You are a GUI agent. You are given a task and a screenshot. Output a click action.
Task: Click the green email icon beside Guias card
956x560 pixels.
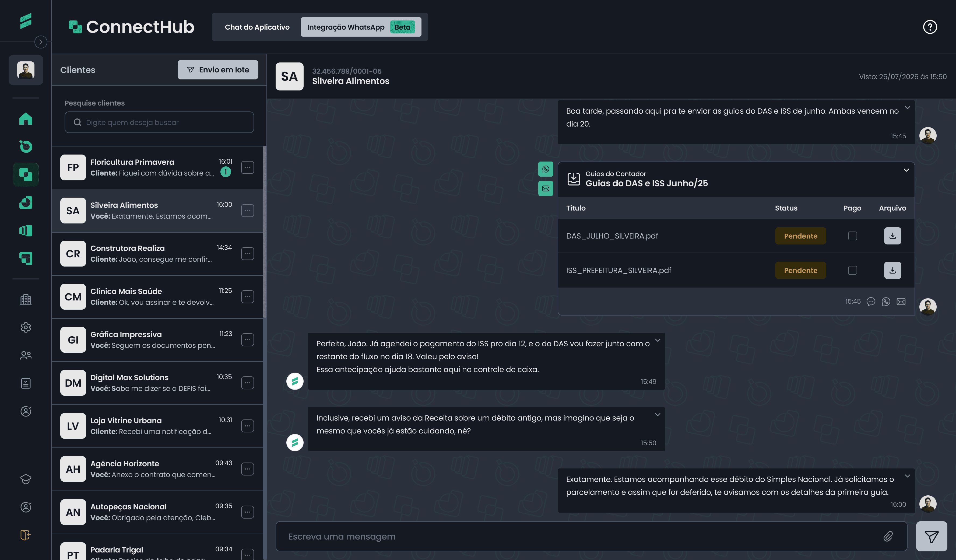coord(546,188)
